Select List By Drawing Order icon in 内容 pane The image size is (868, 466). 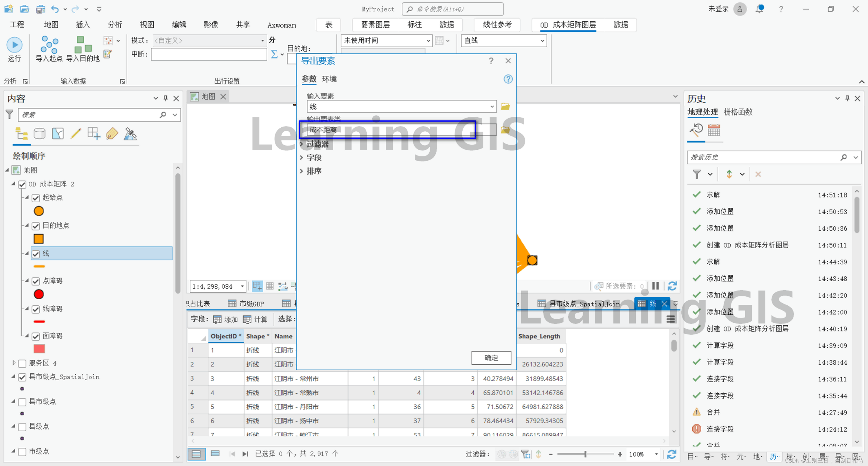[x=22, y=134]
